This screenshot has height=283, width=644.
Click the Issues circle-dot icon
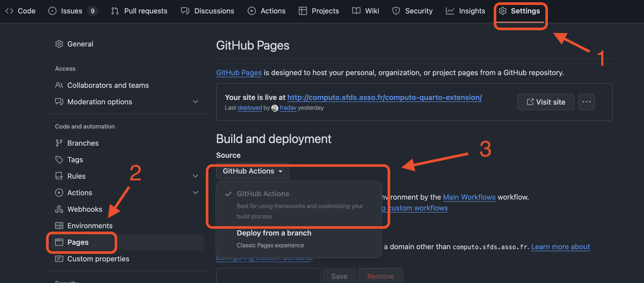point(52,11)
